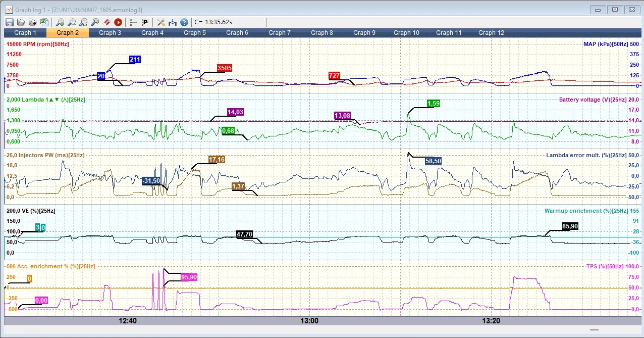Select the Graph 2 tab
Screen dimensions: 644x338
68,32
